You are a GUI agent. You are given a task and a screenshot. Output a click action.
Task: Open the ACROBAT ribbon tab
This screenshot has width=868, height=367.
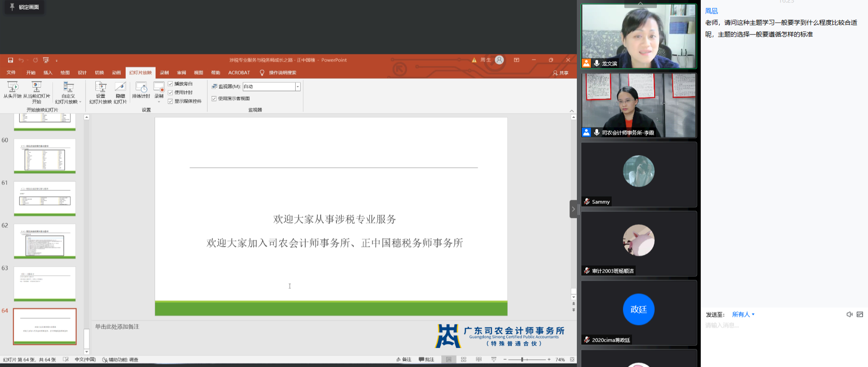239,73
